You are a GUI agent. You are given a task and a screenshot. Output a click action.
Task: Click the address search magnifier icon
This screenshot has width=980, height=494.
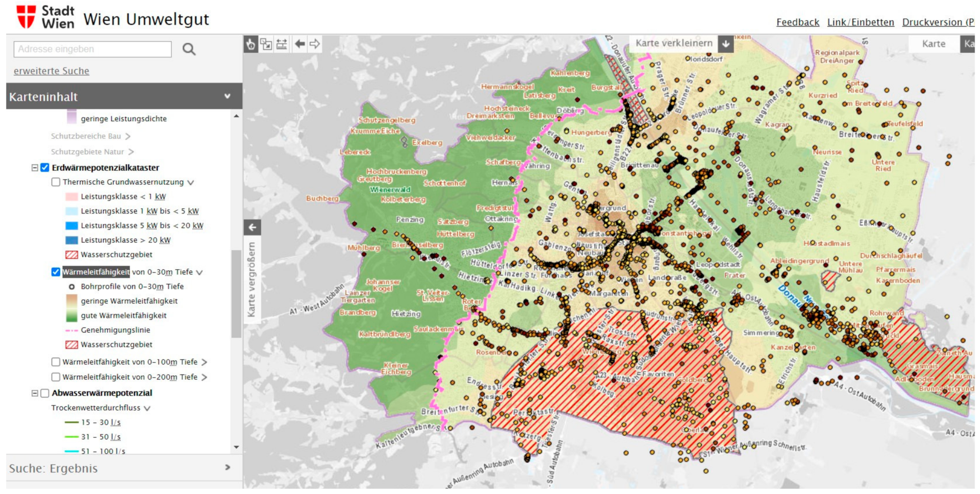pyautogui.click(x=189, y=49)
